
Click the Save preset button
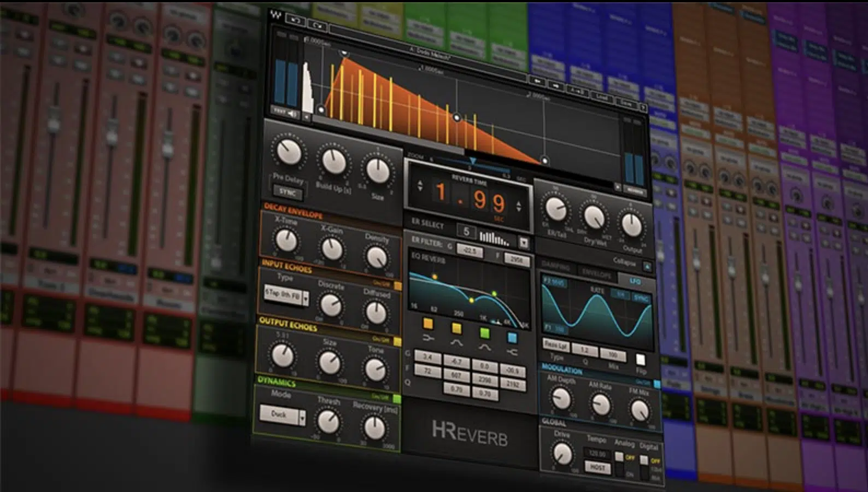626,103
